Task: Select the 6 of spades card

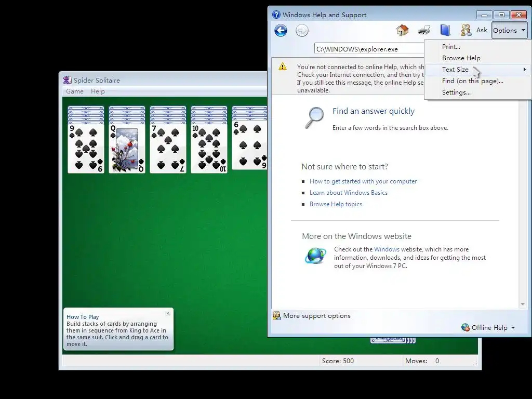Action: coord(250,145)
